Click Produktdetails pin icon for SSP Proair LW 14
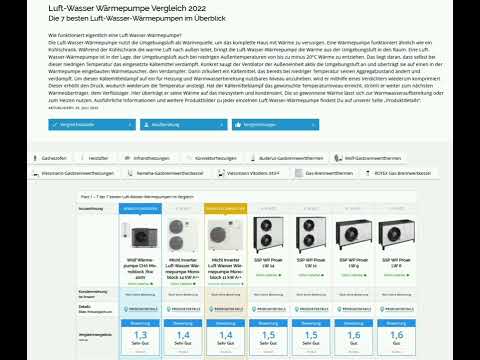The image size is (480, 360). click(x=254, y=309)
